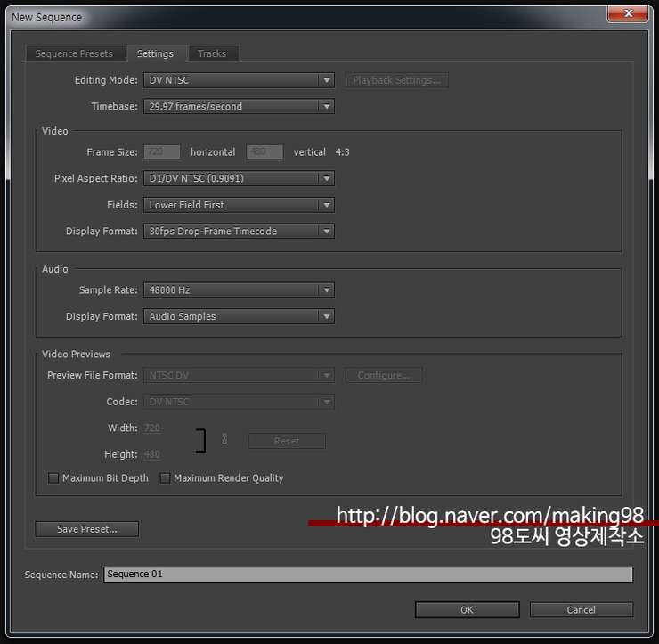Click the Playback Settings button
The height and width of the screenshot is (644, 659).
click(x=397, y=80)
